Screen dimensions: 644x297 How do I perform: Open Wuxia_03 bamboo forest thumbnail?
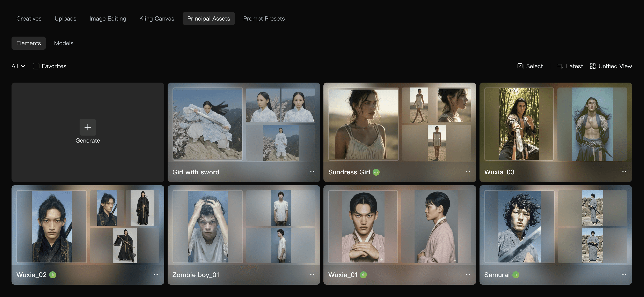click(x=519, y=124)
